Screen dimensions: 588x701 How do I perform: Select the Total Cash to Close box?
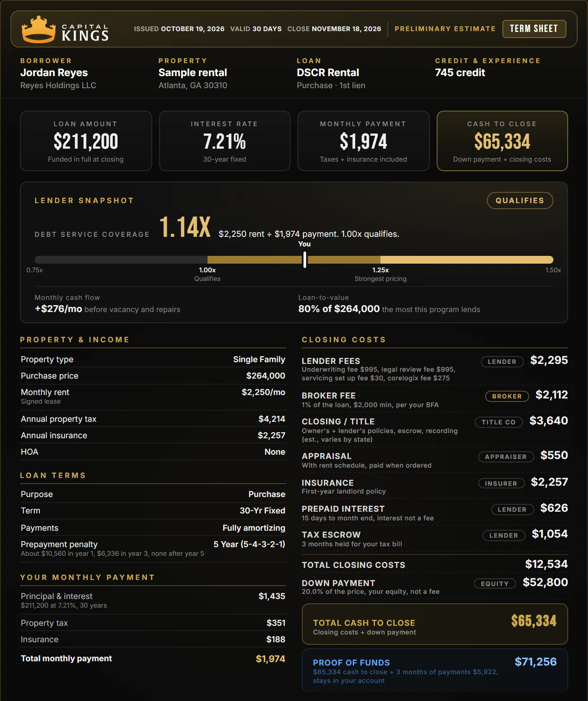[x=435, y=624]
